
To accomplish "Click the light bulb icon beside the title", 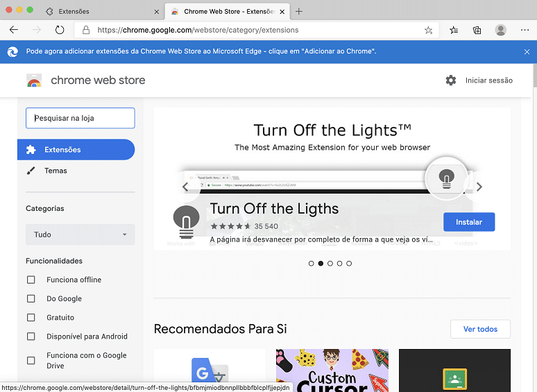I will [187, 222].
